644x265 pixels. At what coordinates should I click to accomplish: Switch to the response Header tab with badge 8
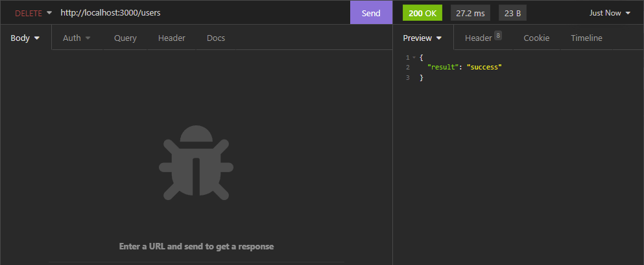coord(483,38)
